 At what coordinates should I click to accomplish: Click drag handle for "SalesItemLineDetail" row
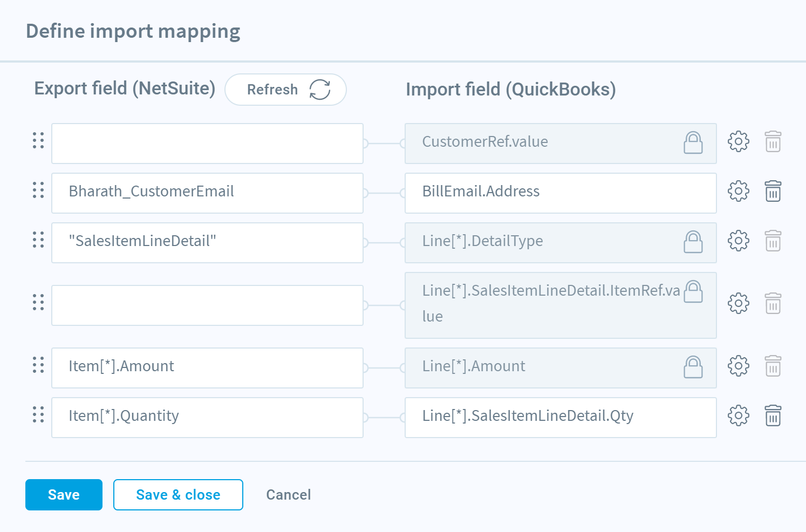click(38, 240)
